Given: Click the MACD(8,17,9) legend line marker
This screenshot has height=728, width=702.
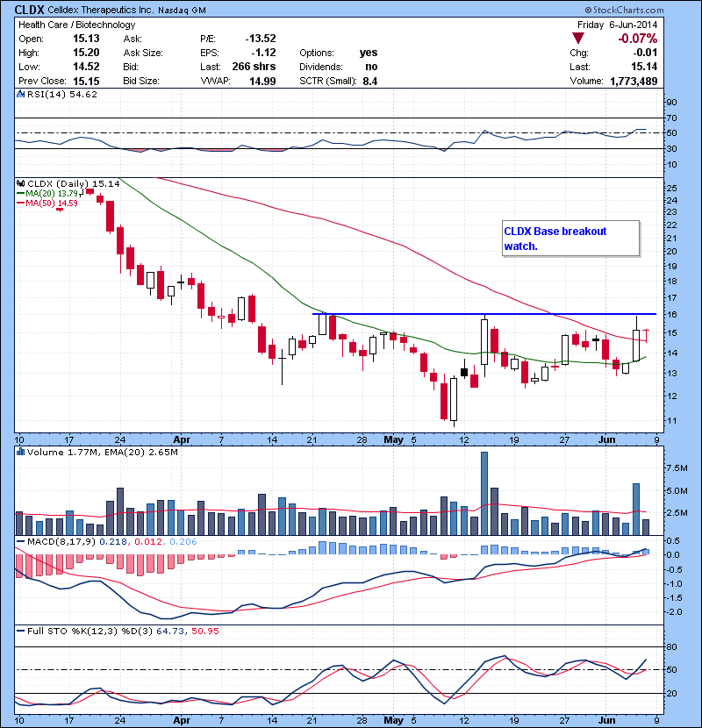Looking at the screenshot, I should pos(21,542).
